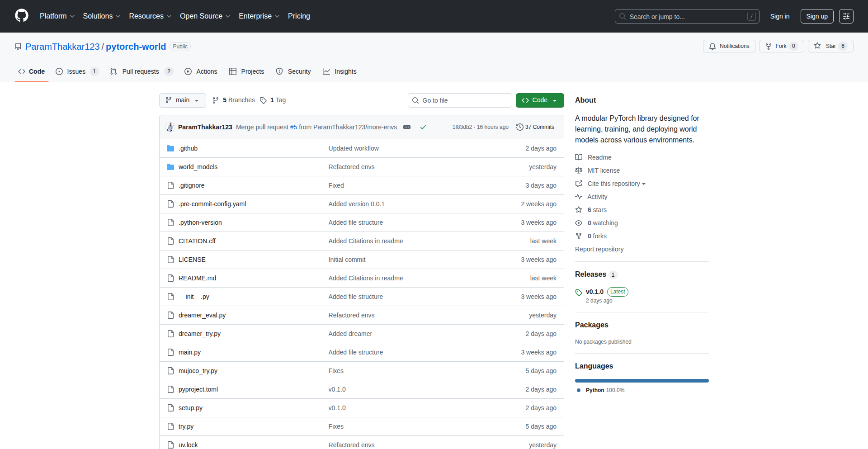
Task: Click the Go to file search field
Action: [x=460, y=100]
